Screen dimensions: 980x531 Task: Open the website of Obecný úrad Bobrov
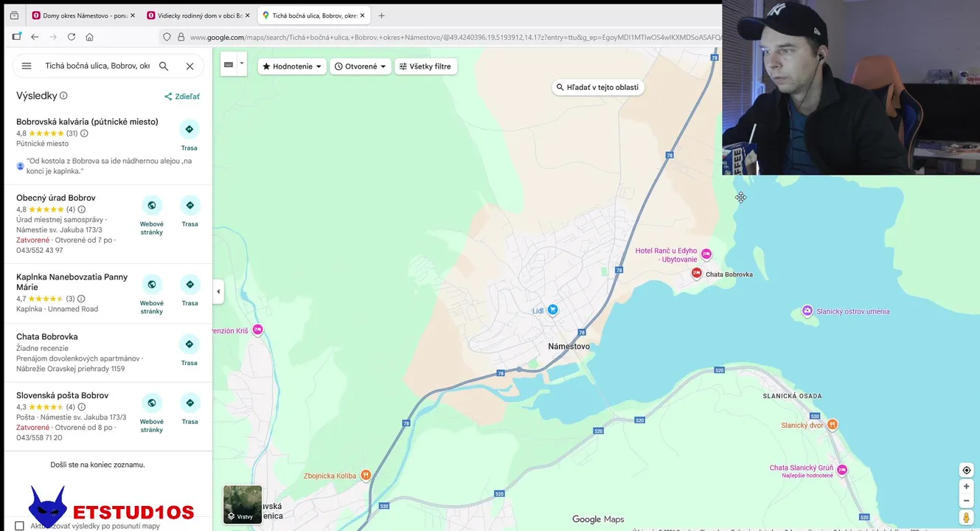pos(152,205)
